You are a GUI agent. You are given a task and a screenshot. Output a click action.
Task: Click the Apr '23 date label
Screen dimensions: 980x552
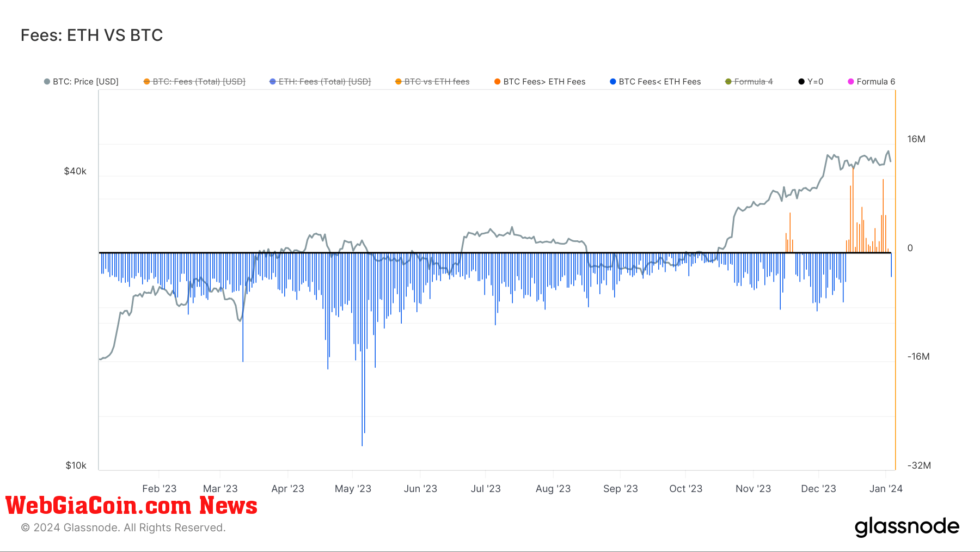click(287, 489)
